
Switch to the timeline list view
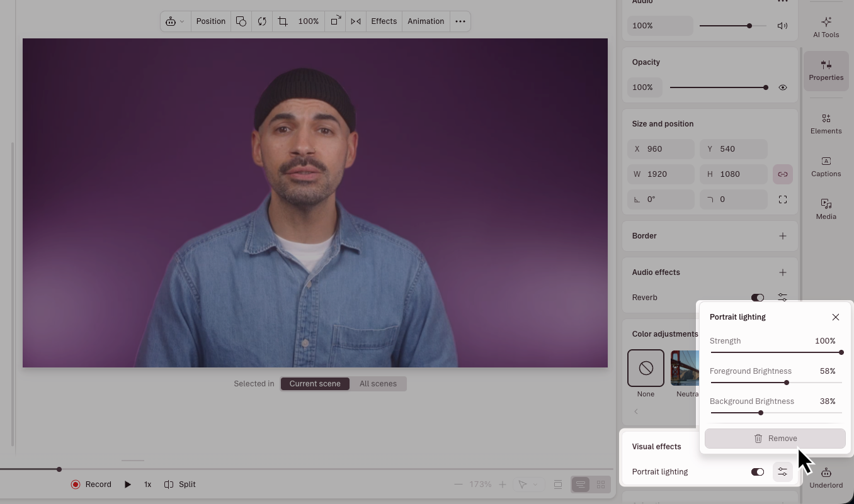pos(581,484)
